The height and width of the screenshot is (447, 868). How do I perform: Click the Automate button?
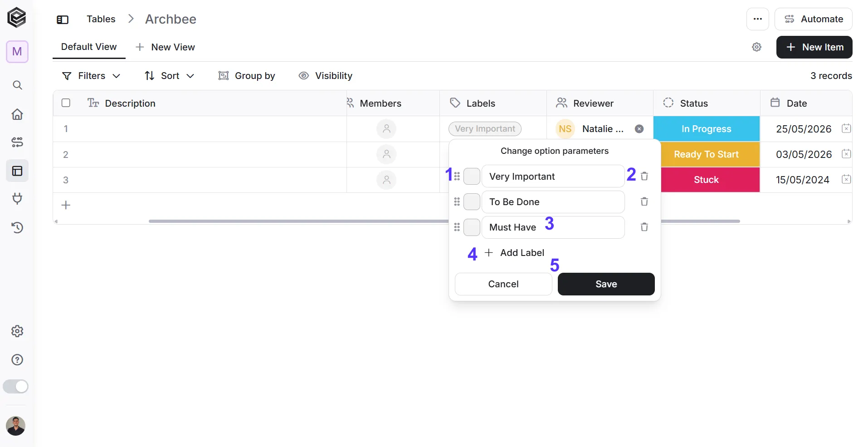pyautogui.click(x=813, y=19)
